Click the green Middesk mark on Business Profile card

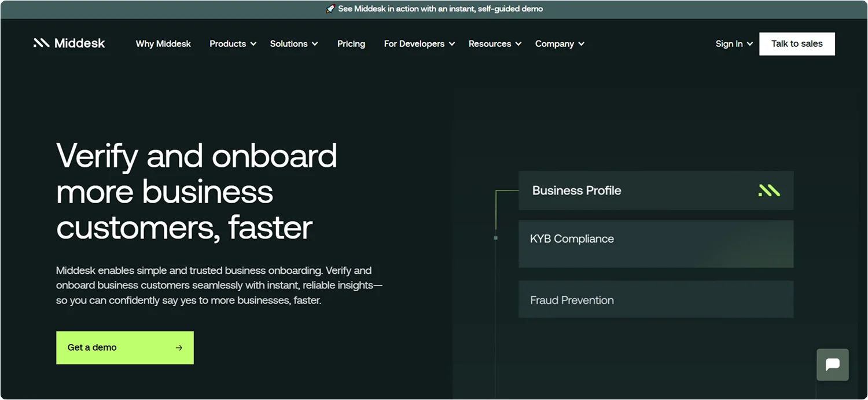[x=769, y=190]
